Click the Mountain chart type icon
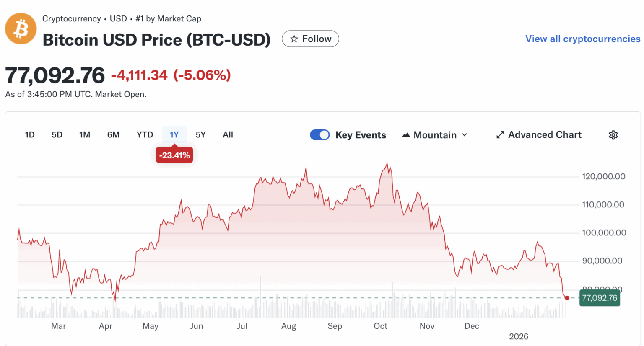 (x=406, y=135)
